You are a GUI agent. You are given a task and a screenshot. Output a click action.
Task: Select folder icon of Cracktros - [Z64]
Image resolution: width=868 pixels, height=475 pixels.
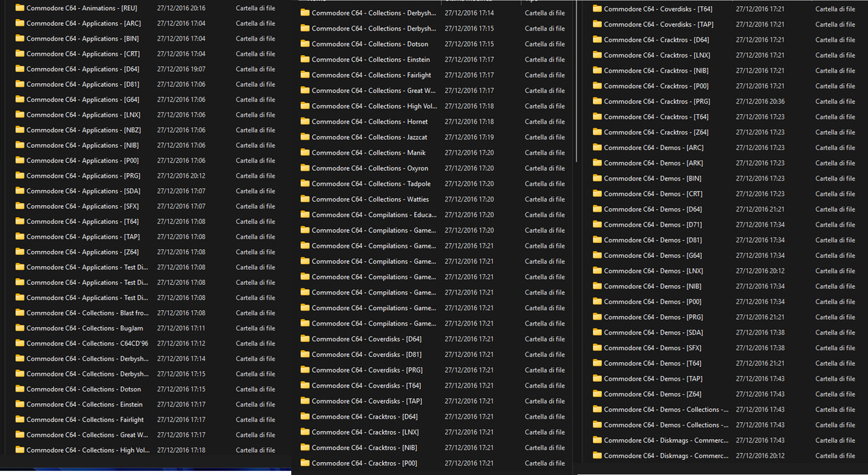tap(597, 132)
